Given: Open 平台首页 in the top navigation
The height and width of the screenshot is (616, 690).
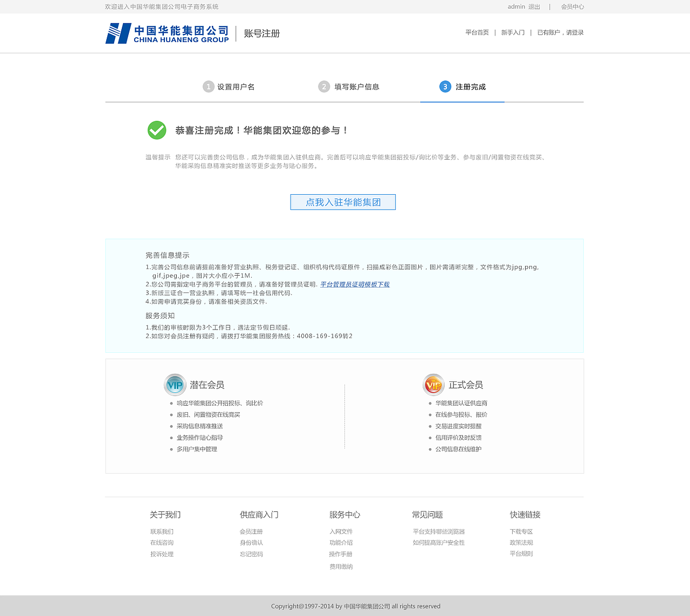Looking at the screenshot, I should coord(477,32).
